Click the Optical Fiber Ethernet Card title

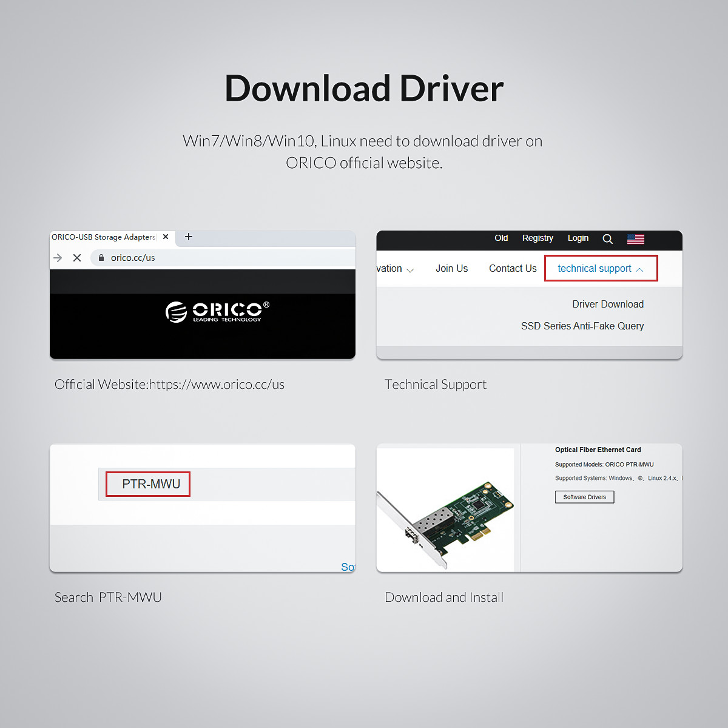tap(598, 450)
